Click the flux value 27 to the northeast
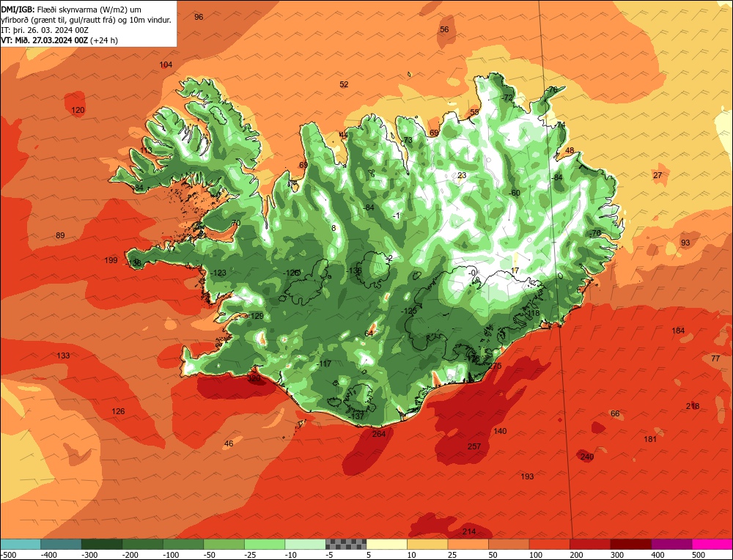733x560 pixels. click(658, 175)
